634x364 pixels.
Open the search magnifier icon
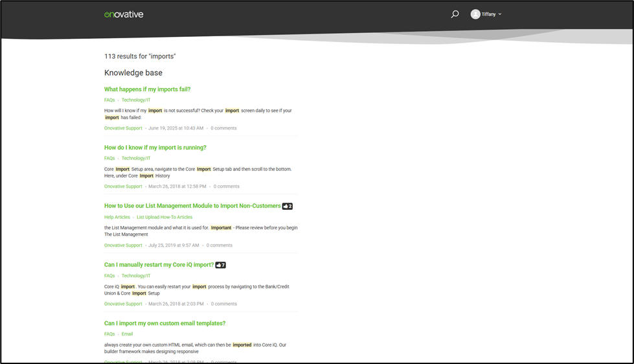coord(455,14)
